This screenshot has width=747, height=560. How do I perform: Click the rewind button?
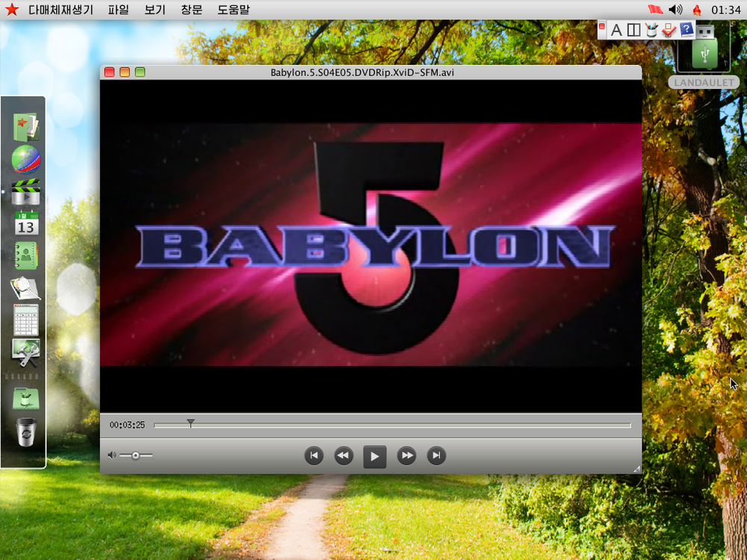[x=344, y=455]
